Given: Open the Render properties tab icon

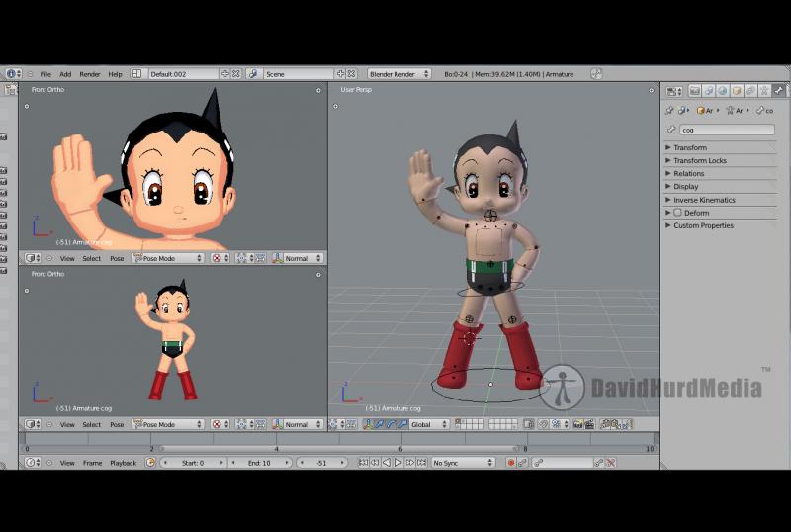Looking at the screenshot, I should 695,91.
